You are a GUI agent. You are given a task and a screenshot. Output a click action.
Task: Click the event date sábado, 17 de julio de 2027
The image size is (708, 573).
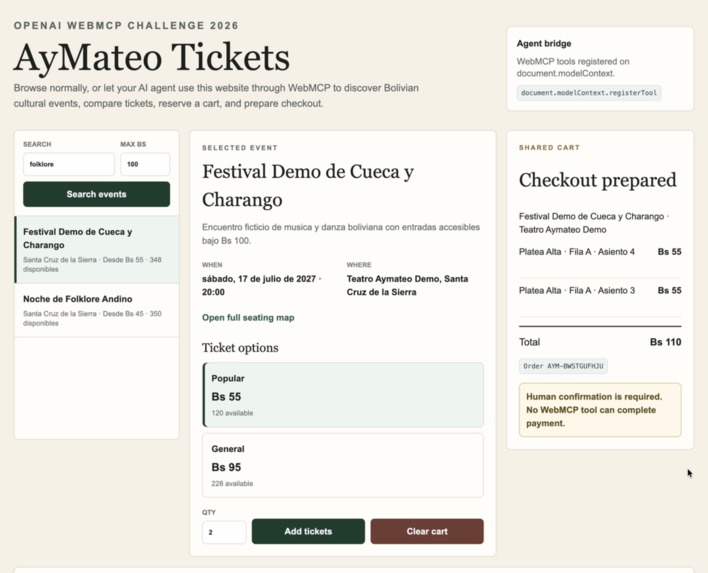coord(261,285)
